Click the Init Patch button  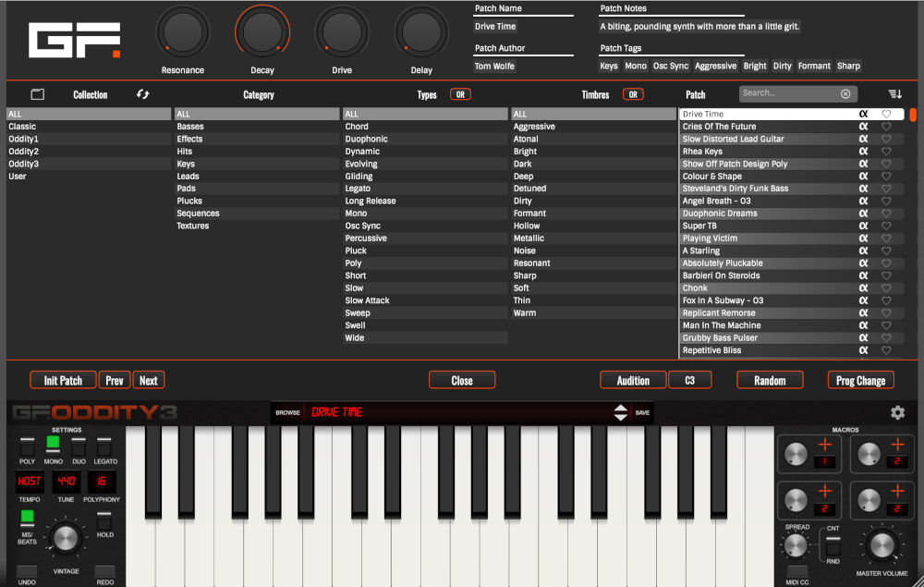click(x=62, y=380)
